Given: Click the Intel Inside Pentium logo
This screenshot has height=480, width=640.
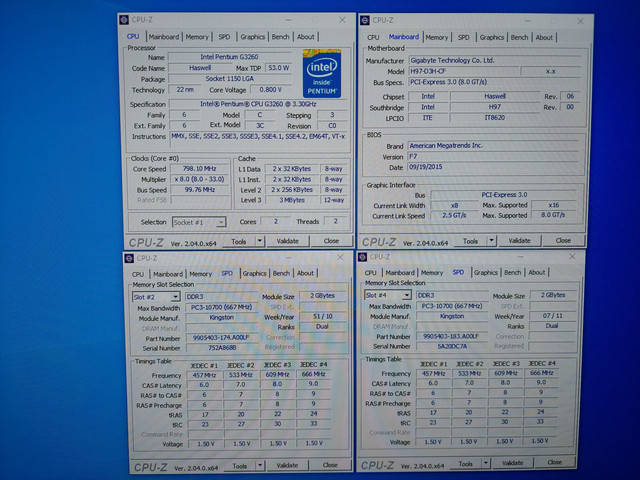Looking at the screenshot, I should coord(322,72).
